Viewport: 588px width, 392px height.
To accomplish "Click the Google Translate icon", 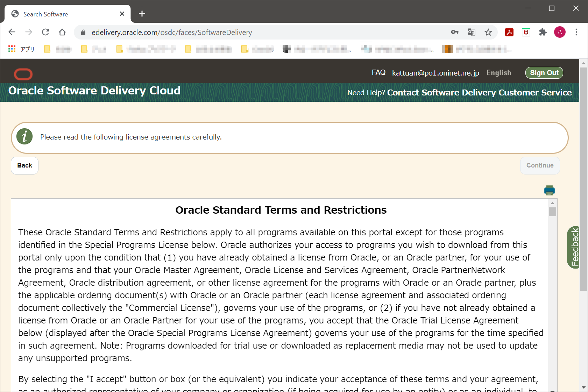I will tap(472, 32).
